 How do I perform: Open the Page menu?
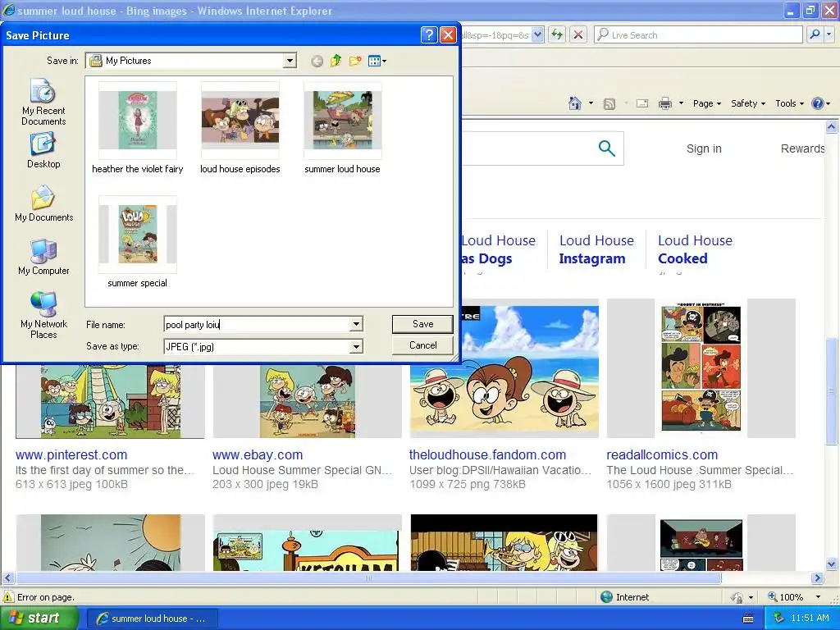click(706, 103)
